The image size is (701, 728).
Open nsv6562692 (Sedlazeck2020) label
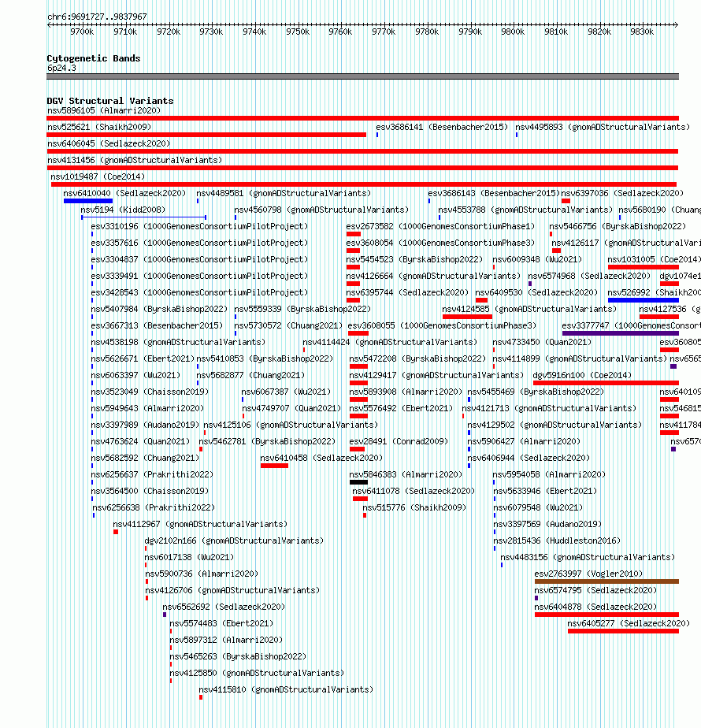[224, 607]
